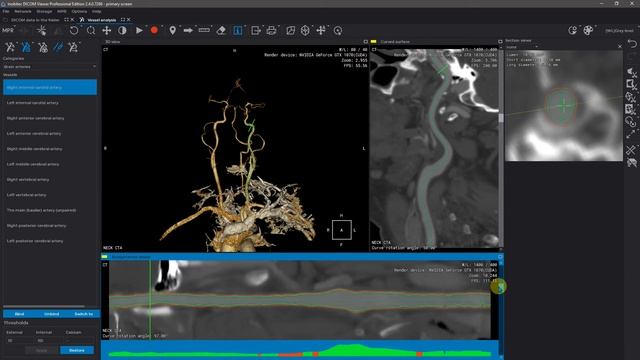Select the arrow annotation tool

pos(188,30)
